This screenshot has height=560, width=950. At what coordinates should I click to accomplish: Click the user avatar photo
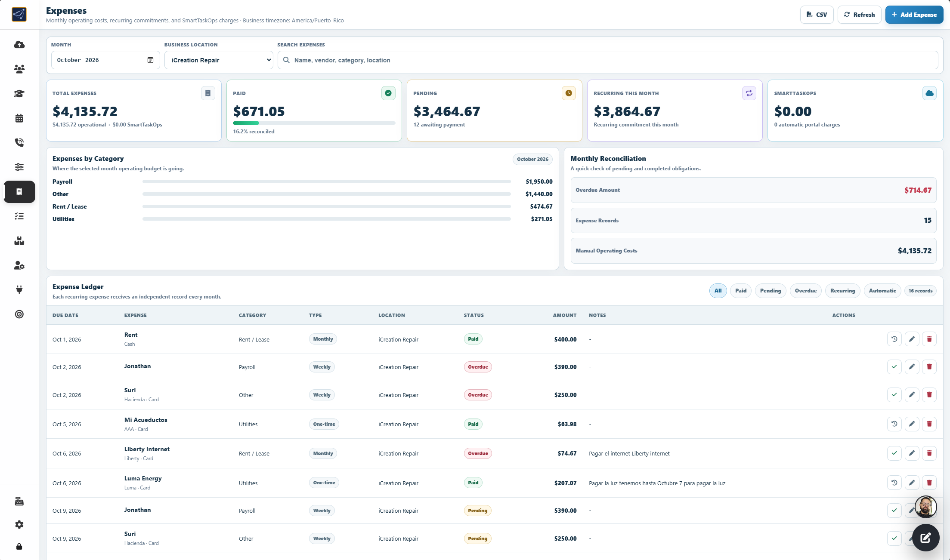click(925, 507)
